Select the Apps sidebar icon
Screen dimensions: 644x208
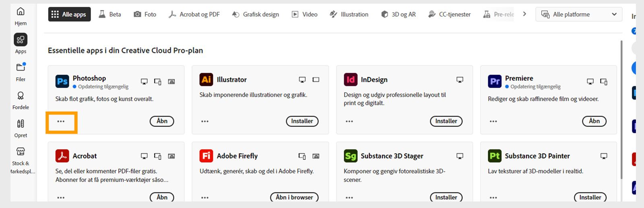tap(21, 40)
